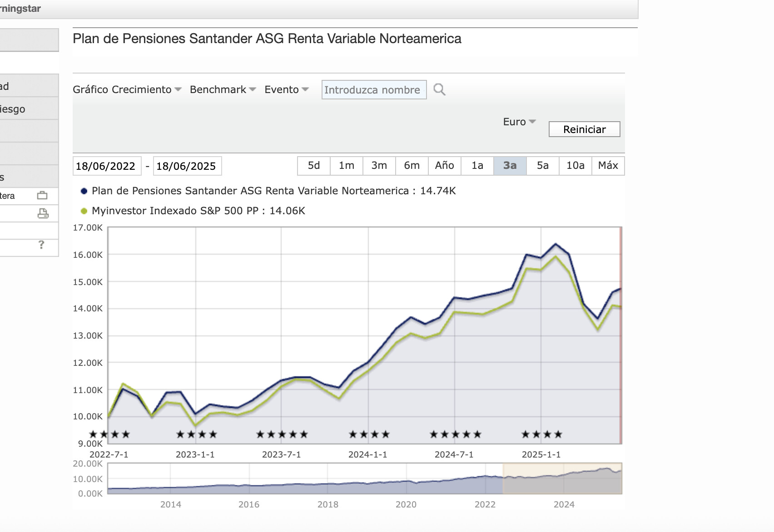Click the green Myinvestor legend dot

pyautogui.click(x=84, y=211)
